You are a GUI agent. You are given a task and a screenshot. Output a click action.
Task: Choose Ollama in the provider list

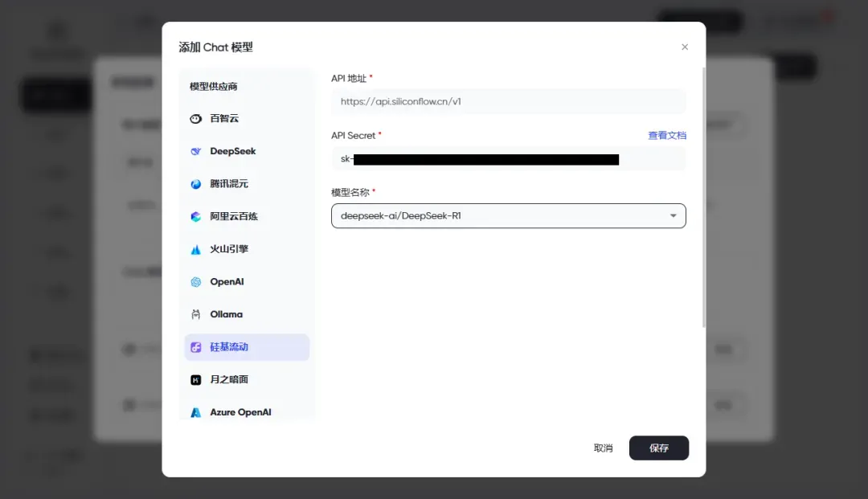pyautogui.click(x=247, y=315)
